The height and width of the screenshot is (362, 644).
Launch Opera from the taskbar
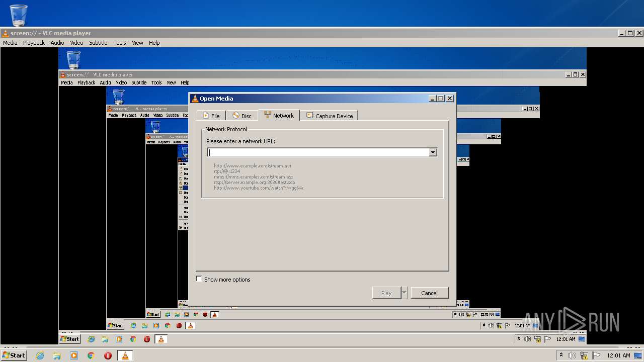coord(108,355)
